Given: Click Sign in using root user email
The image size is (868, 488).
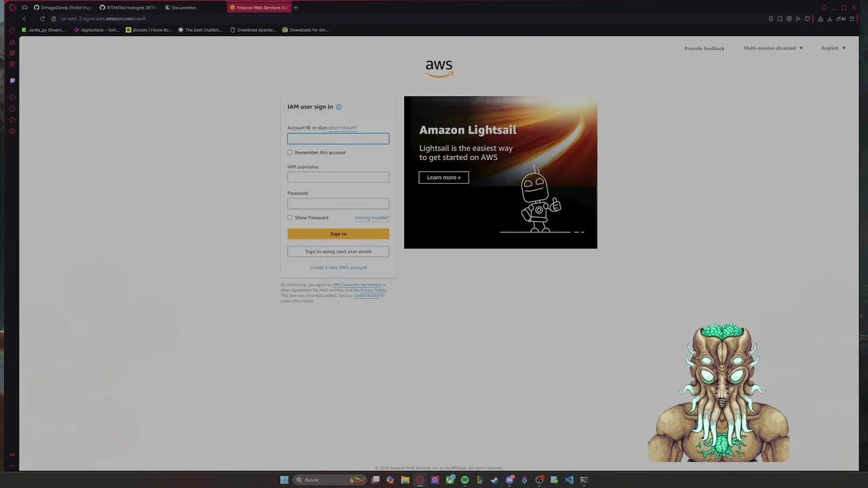Looking at the screenshot, I should (x=338, y=251).
